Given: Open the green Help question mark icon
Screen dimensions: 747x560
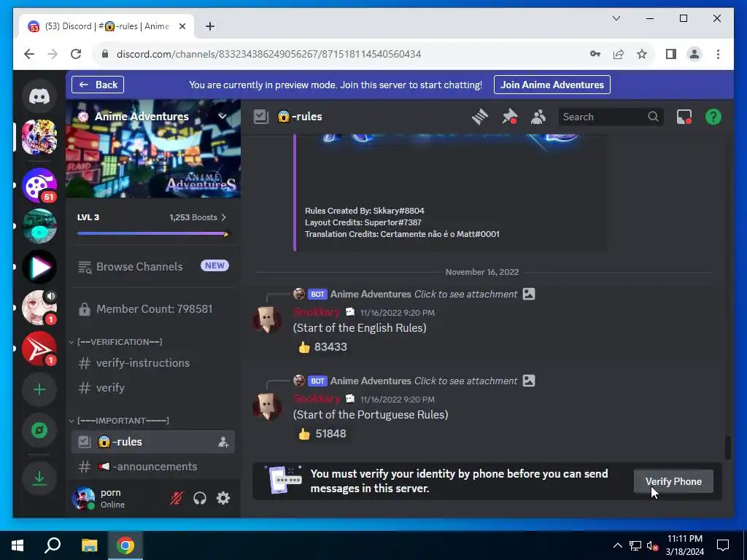Looking at the screenshot, I should click(x=713, y=117).
